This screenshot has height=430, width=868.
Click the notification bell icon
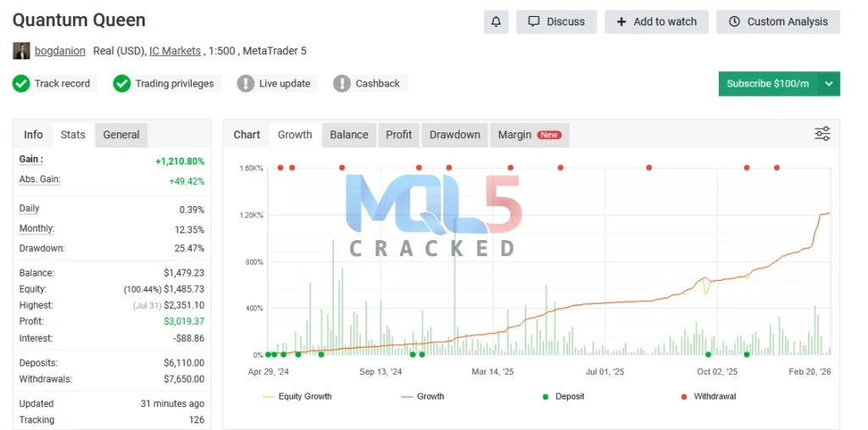coord(496,22)
